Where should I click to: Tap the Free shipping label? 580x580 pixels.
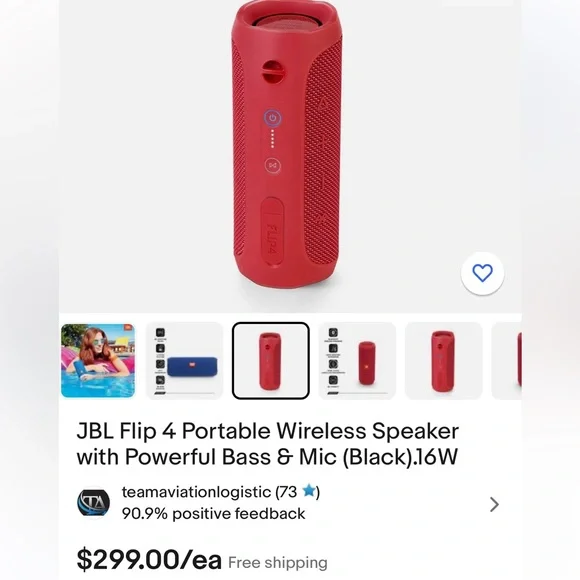[x=278, y=563]
